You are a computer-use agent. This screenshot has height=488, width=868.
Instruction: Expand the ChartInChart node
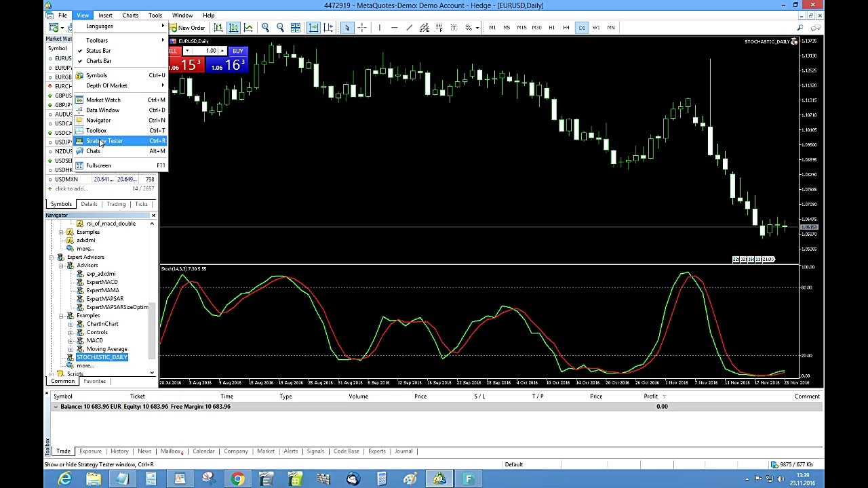(71, 324)
